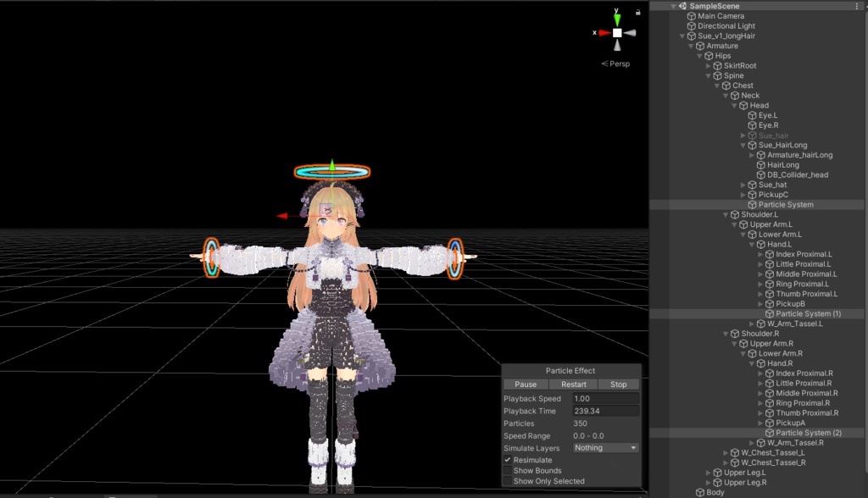Click the HairLong cube icon
The image size is (868, 498).
pyautogui.click(x=761, y=165)
